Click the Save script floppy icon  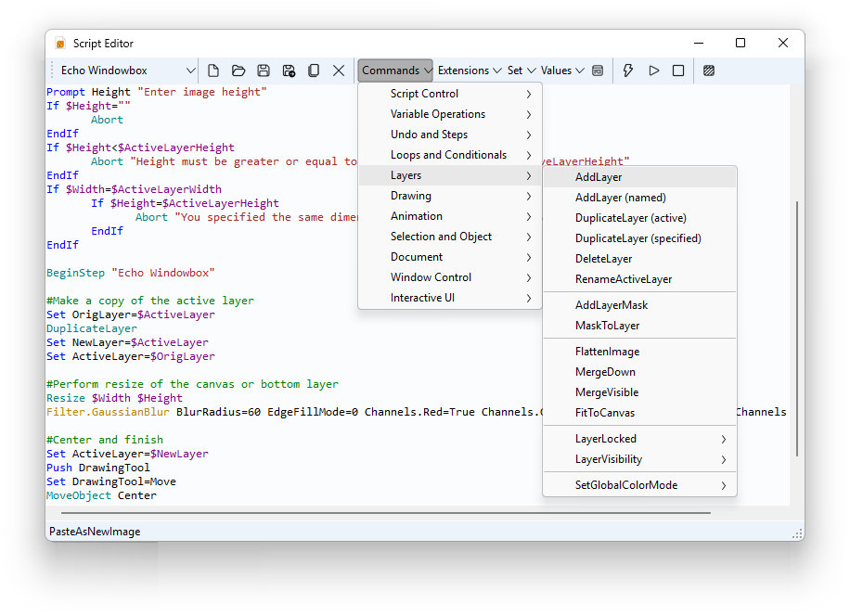[x=264, y=71]
